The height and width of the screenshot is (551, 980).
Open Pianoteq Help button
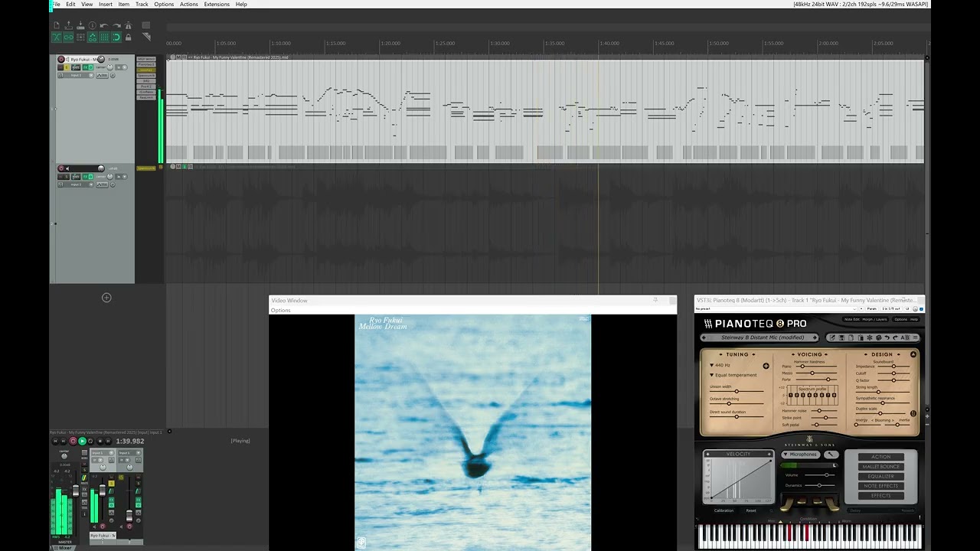[914, 319]
